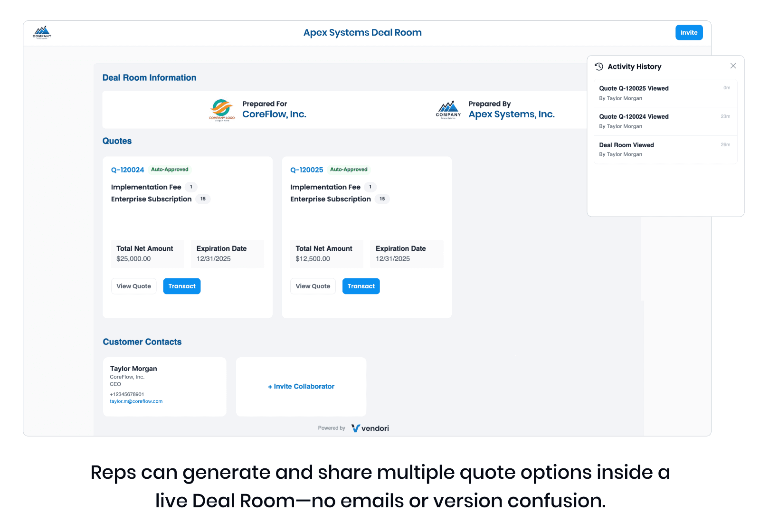Open the Deal Room Viewed activity entry
760x532 pixels.
point(665,150)
